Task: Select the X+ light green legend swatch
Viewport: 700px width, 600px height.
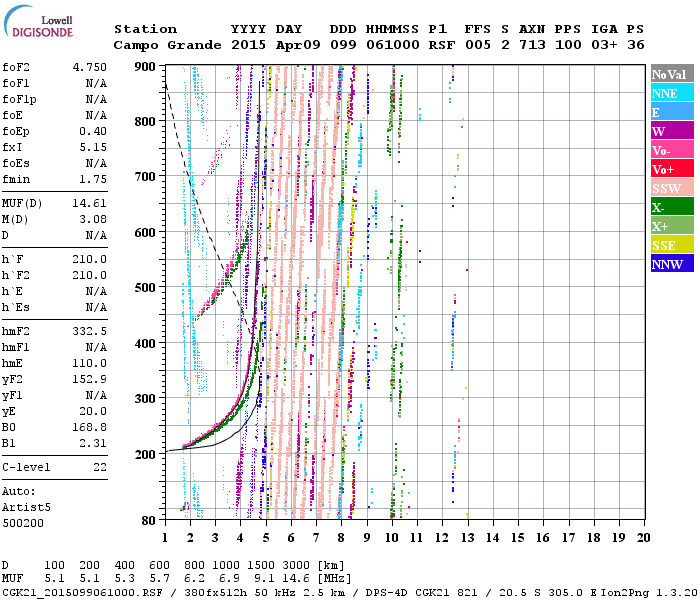Action: 672,225
